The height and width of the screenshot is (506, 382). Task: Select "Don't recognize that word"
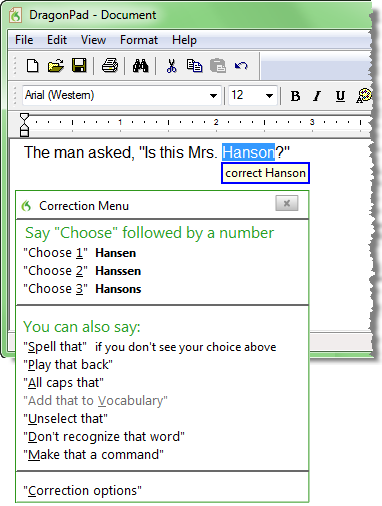104,437
